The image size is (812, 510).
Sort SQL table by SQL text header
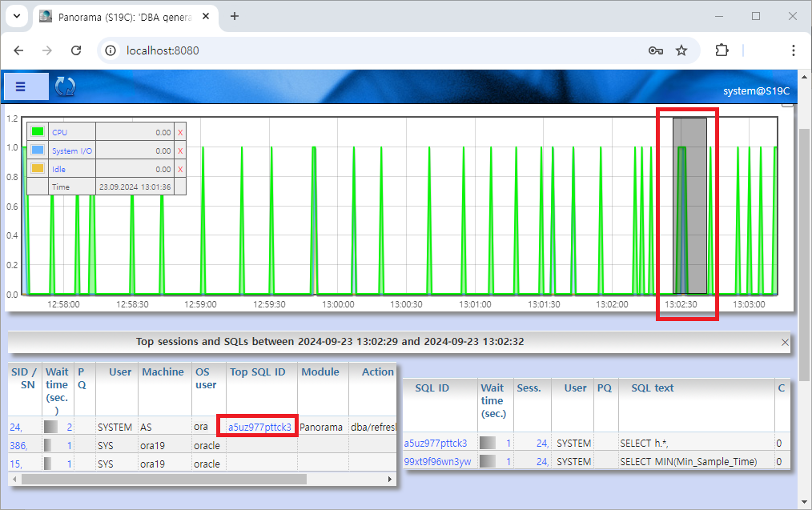653,388
